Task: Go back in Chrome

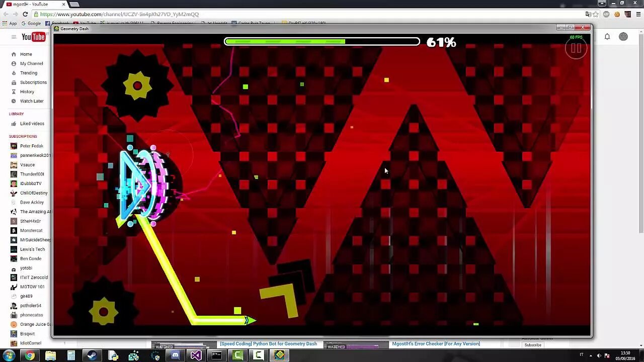Action: click(x=5, y=14)
